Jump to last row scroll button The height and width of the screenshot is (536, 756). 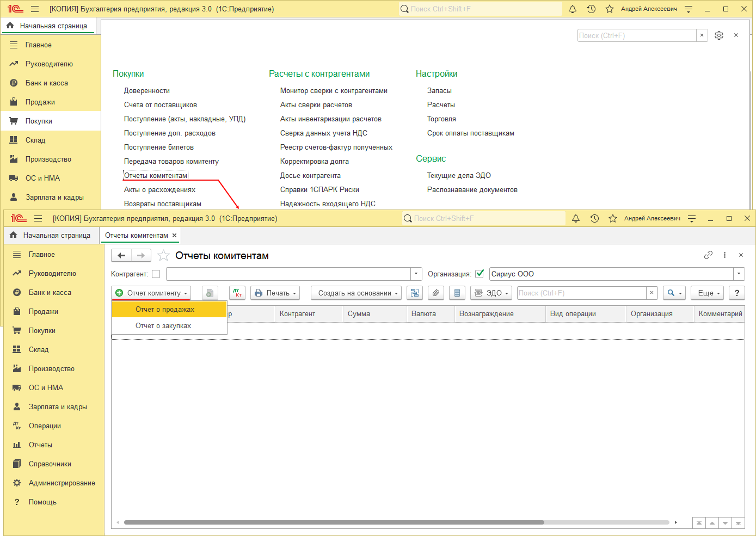[x=738, y=523]
